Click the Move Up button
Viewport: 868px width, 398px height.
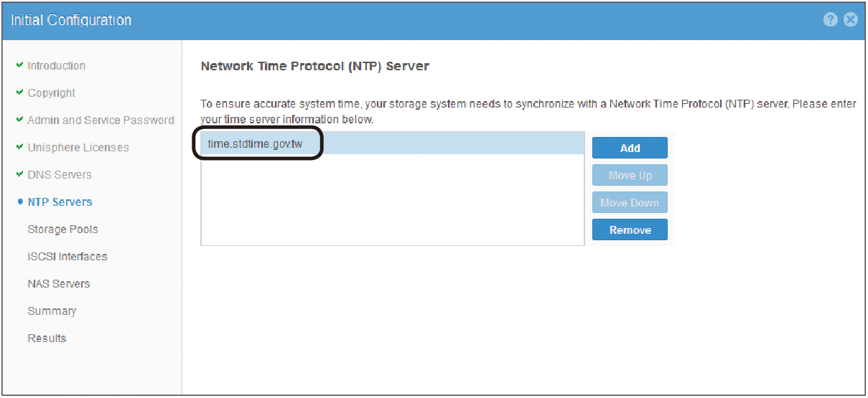tap(630, 175)
